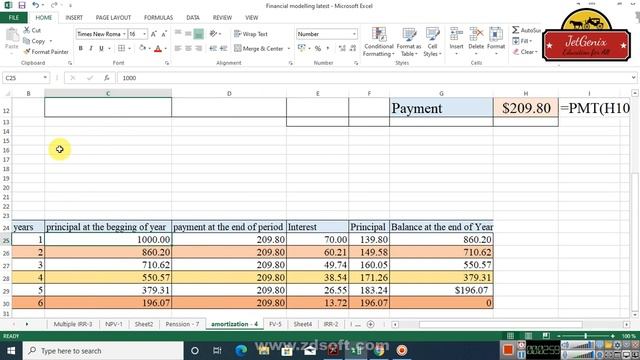Undo the last action

coord(36,5)
